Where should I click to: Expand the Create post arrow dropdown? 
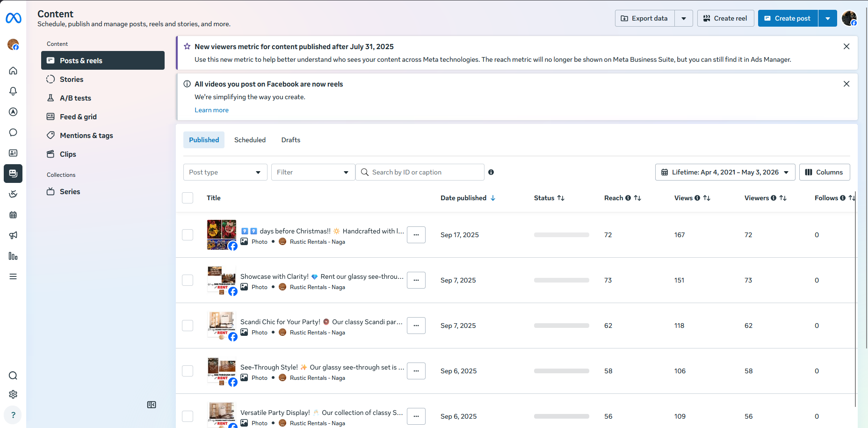coord(828,18)
